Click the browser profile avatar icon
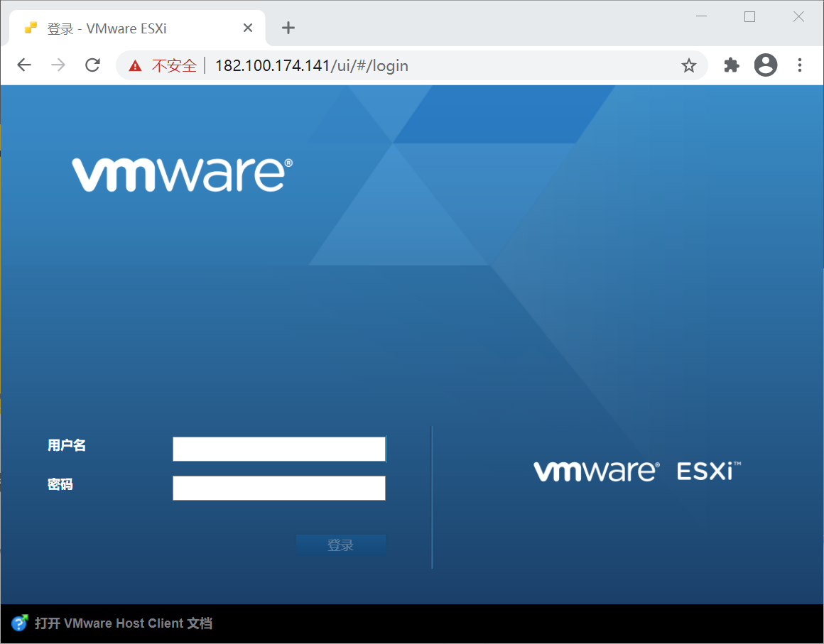Image resolution: width=824 pixels, height=644 pixels. point(765,65)
